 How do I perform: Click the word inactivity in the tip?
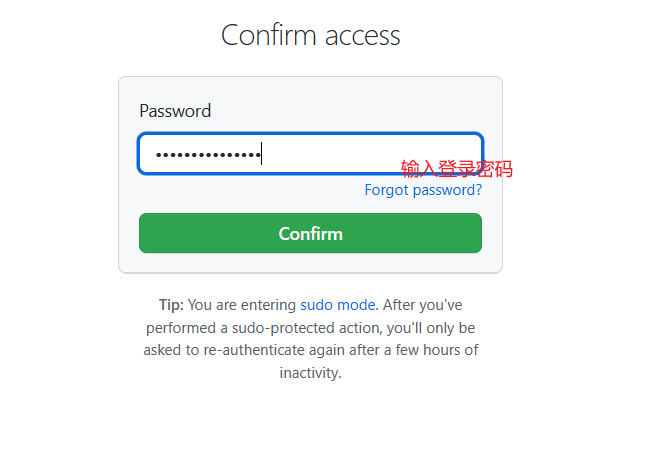click(310, 373)
